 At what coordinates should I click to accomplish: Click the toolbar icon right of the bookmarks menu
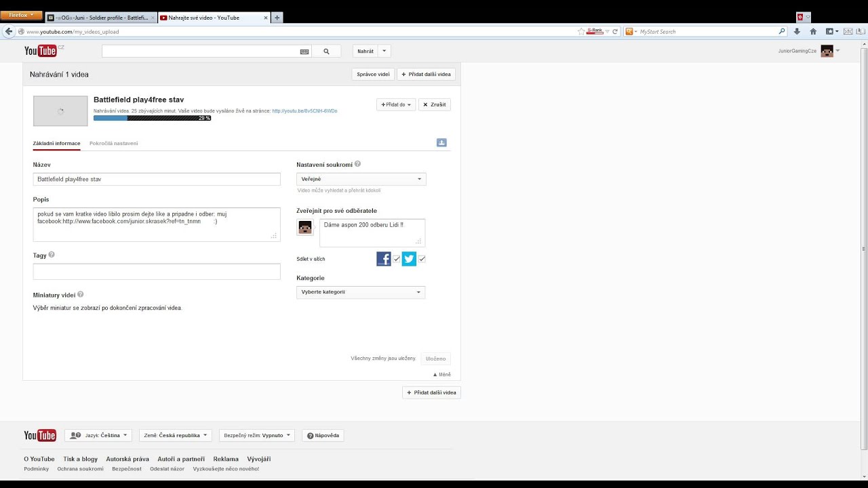848,31
